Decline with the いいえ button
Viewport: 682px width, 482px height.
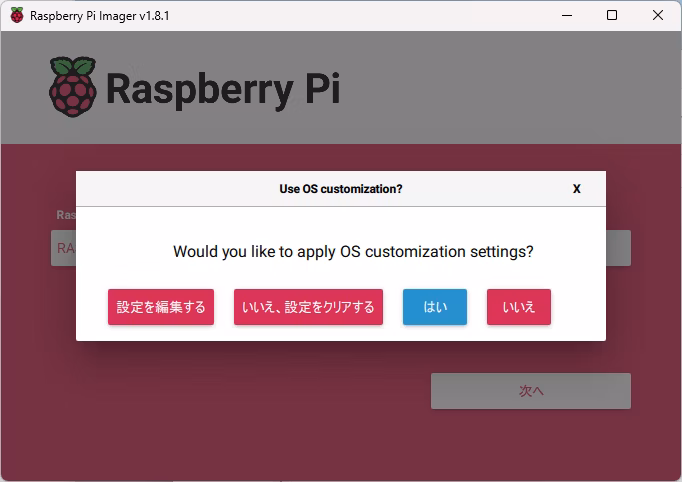(519, 307)
